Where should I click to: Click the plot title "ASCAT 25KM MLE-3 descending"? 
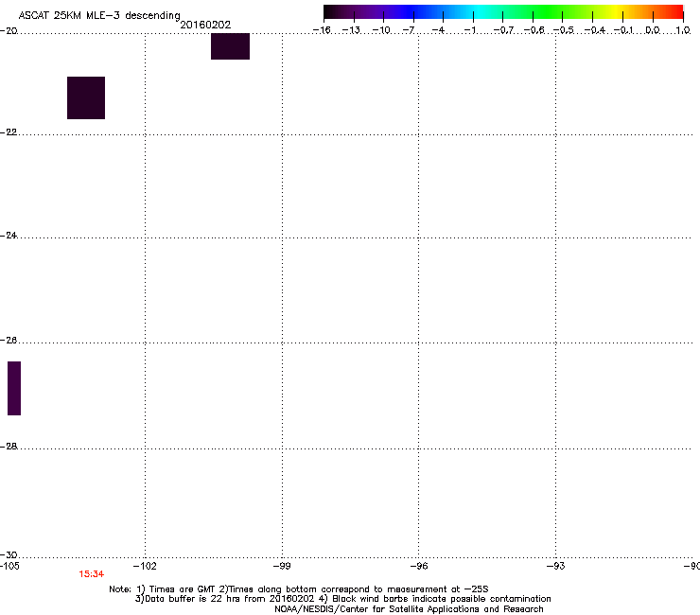pos(99,16)
